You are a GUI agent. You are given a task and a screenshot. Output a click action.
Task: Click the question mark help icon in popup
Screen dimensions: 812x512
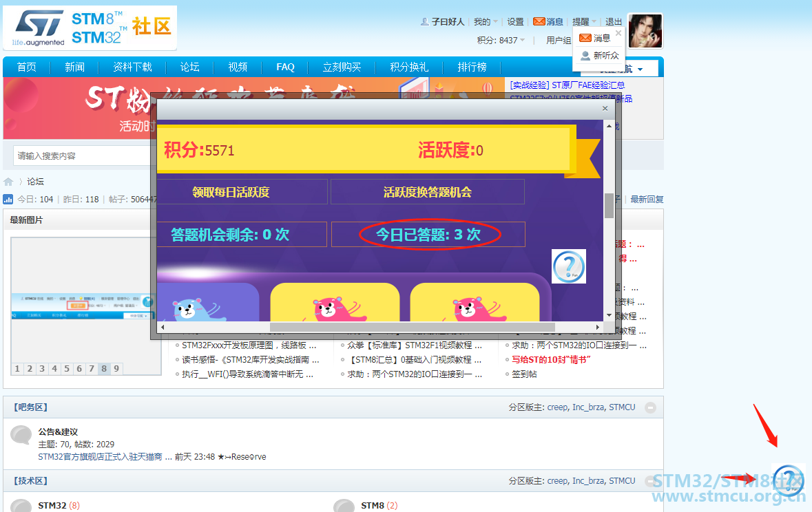[x=569, y=266]
